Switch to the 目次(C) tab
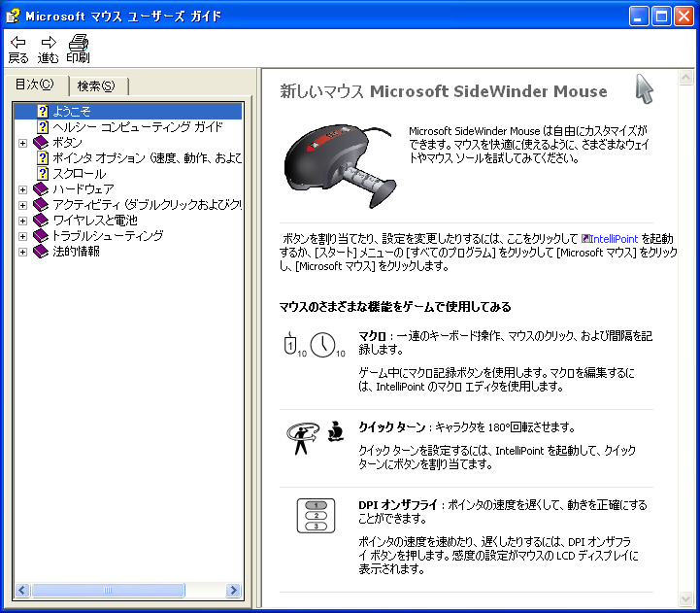700x613 pixels. click(x=35, y=84)
